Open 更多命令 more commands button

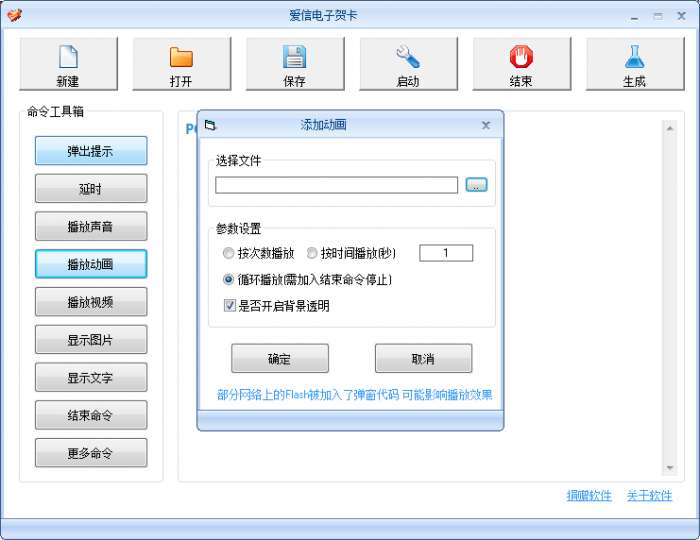(x=91, y=453)
